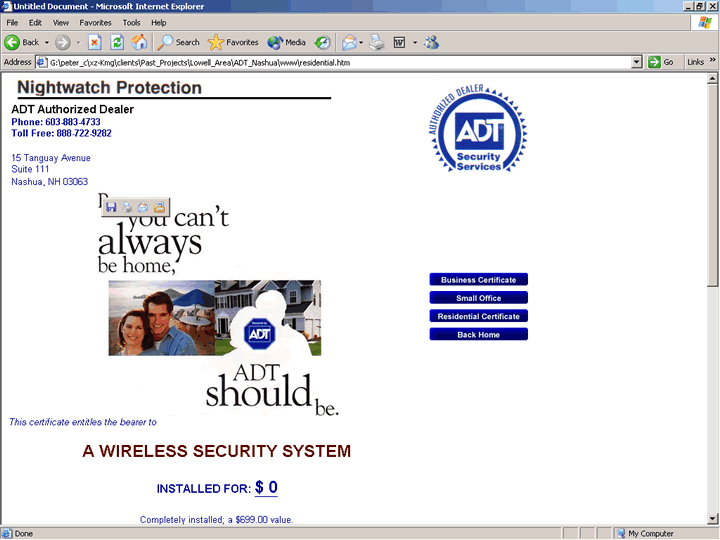Click the "A WIRELESS SECURITY SYSTEM" heading
Screen dimensions: 720x540
[216, 451]
